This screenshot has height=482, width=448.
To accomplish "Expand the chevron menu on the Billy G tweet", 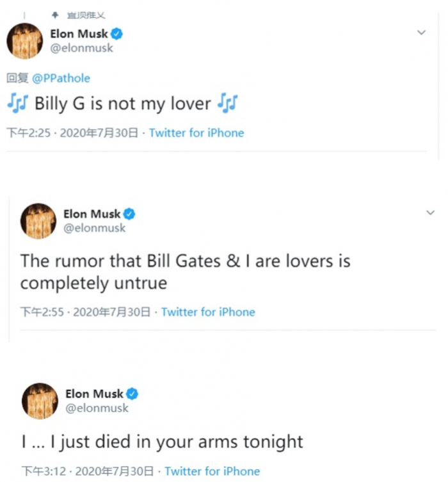I will click(x=421, y=32).
